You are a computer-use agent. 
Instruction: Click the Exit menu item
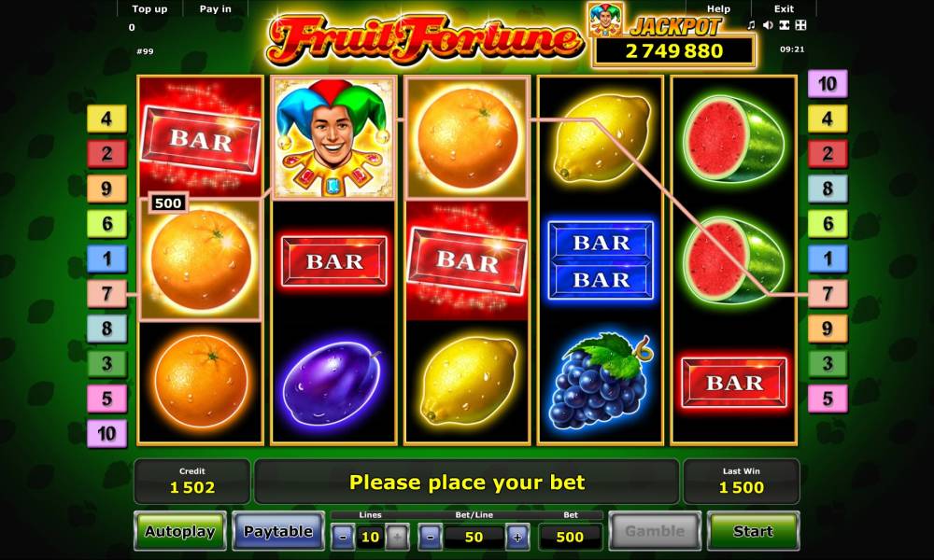pos(784,9)
